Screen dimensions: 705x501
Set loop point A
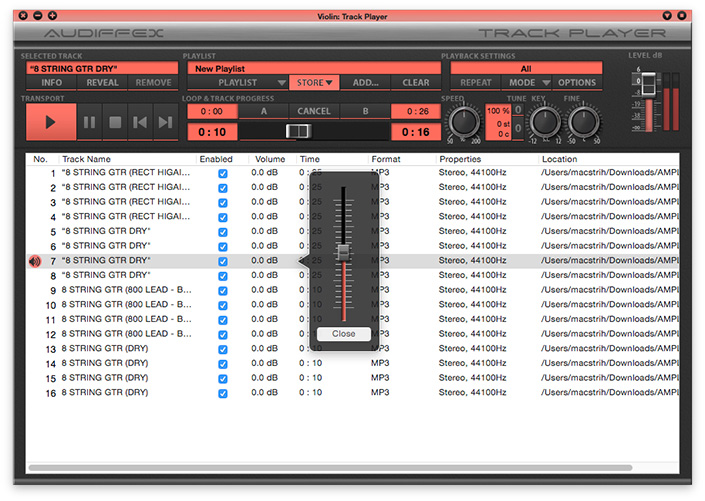point(263,111)
